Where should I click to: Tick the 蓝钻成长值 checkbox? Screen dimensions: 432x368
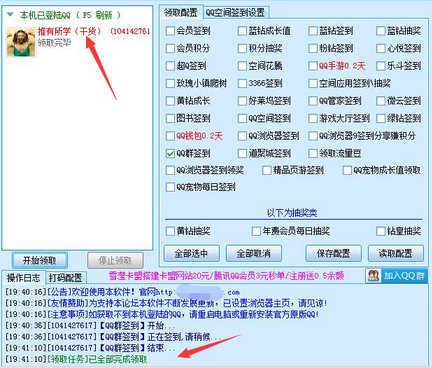tap(242, 31)
